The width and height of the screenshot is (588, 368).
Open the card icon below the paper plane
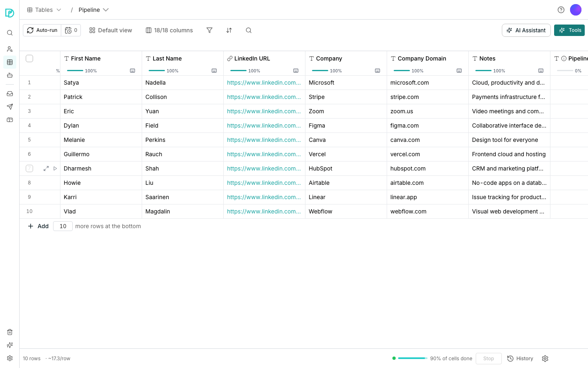pos(10,120)
